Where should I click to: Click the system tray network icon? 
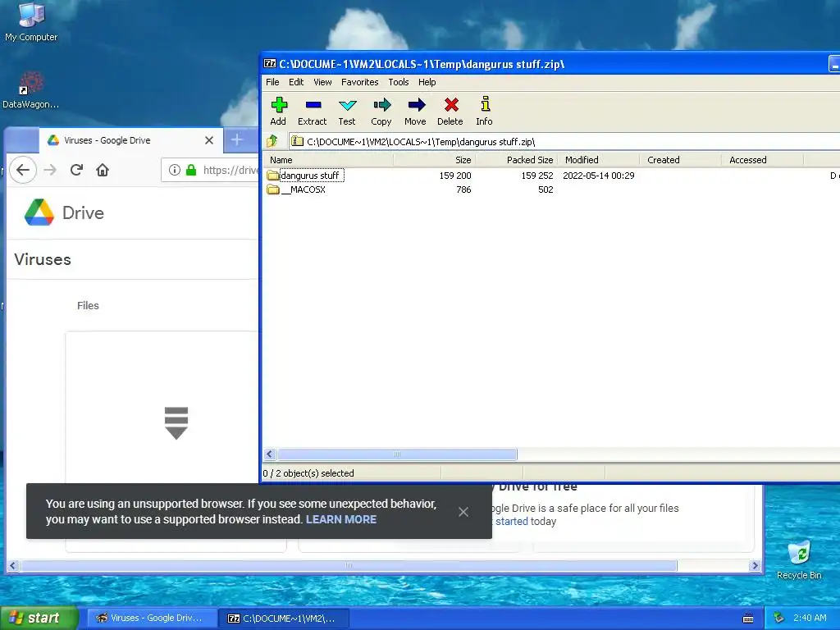tap(778, 619)
